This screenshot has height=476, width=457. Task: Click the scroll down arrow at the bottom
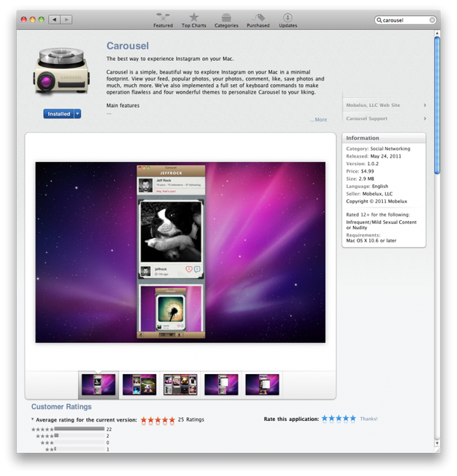[437, 443]
